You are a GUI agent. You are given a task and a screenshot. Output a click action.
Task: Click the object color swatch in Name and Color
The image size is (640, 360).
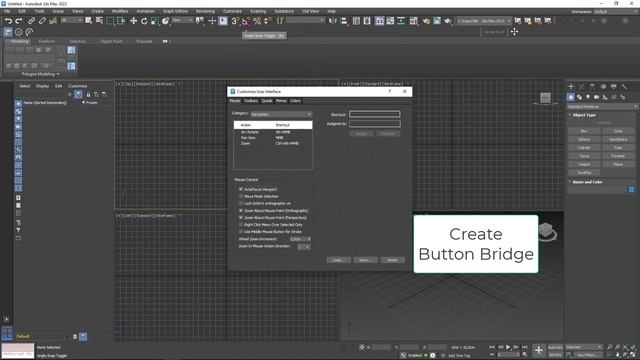[631, 189]
